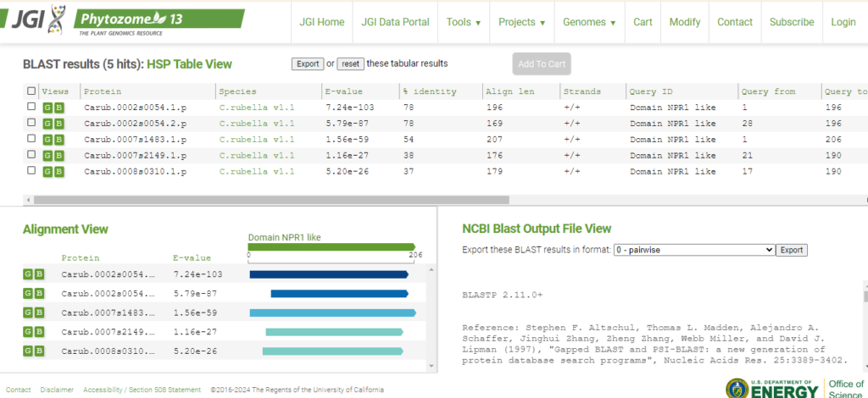The height and width of the screenshot is (398, 868).
Task: Click the dark blue alignment bar for Carub.0002s0054
Action: (x=329, y=274)
